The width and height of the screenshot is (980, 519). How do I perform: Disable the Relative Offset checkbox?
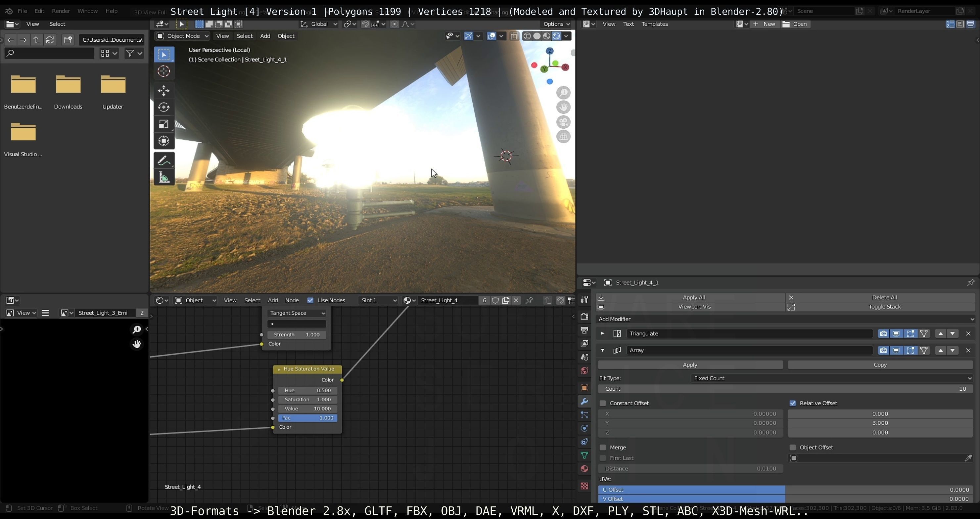[793, 403]
